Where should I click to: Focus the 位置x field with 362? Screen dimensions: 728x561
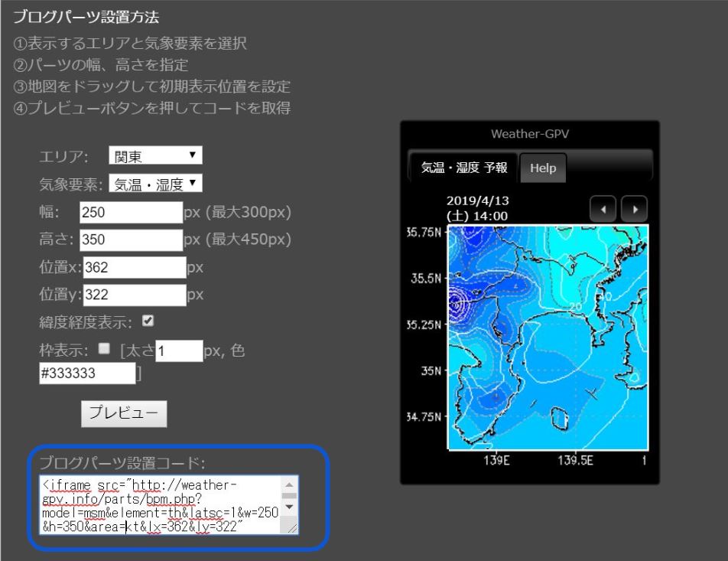tap(135, 267)
